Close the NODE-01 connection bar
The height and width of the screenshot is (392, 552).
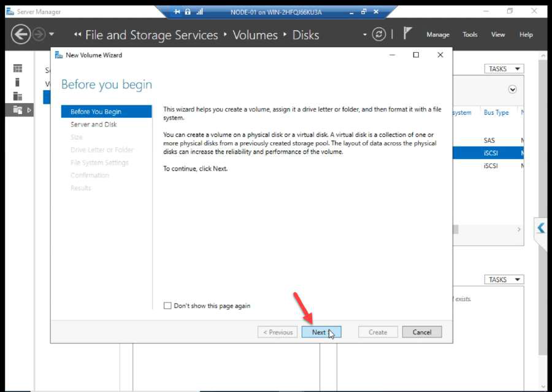click(376, 12)
